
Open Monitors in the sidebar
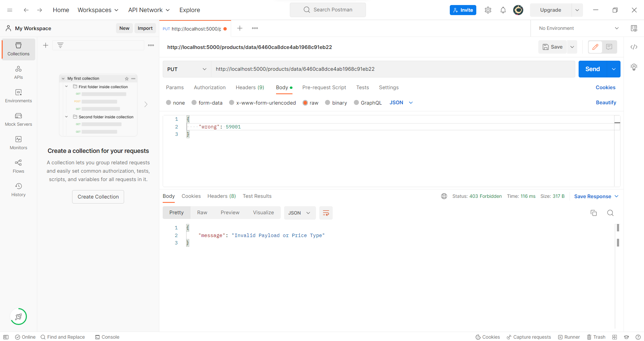click(x=18, y=143)
